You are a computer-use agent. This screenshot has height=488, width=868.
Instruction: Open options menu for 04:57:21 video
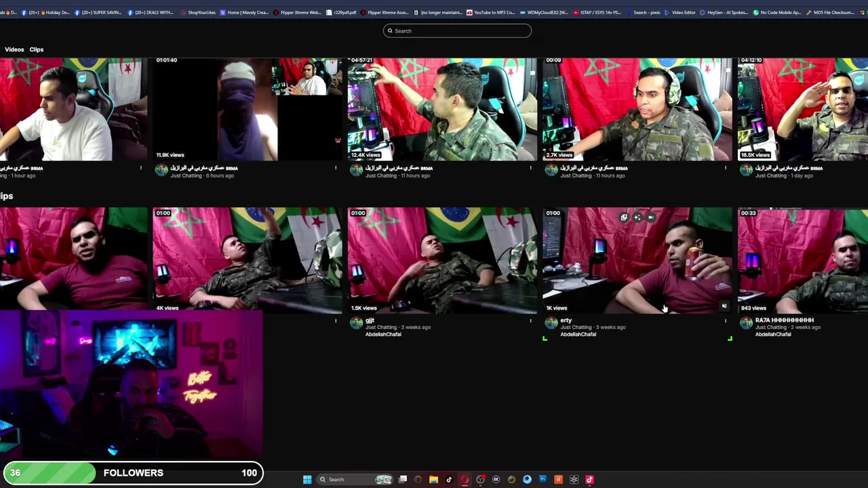coord(531,168)
